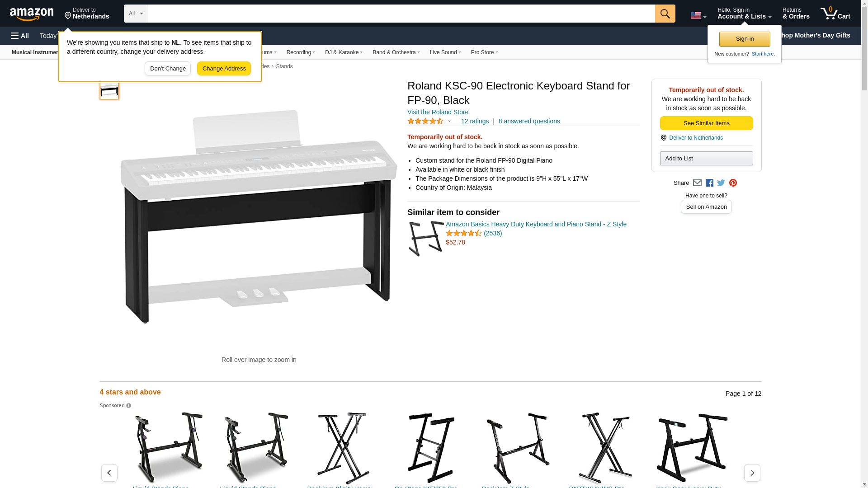Open Visit the Roland Store link
The width and height of the screenshot is (868, 488).
coord(438,112)
